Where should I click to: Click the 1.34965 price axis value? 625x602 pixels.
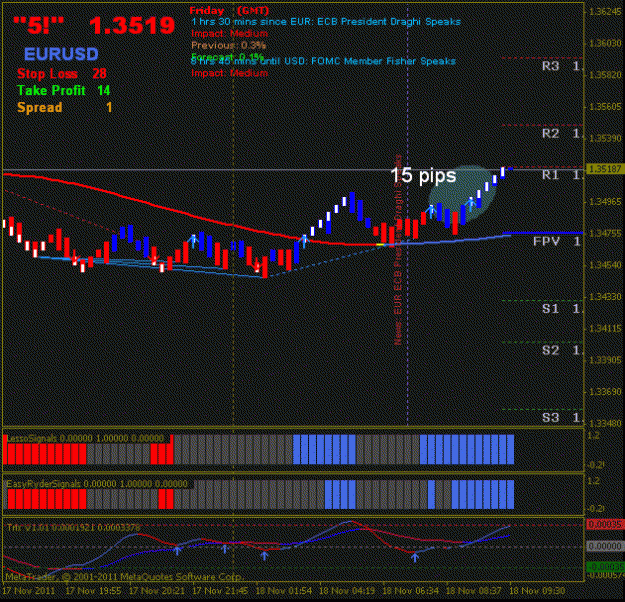pos(606,202)
